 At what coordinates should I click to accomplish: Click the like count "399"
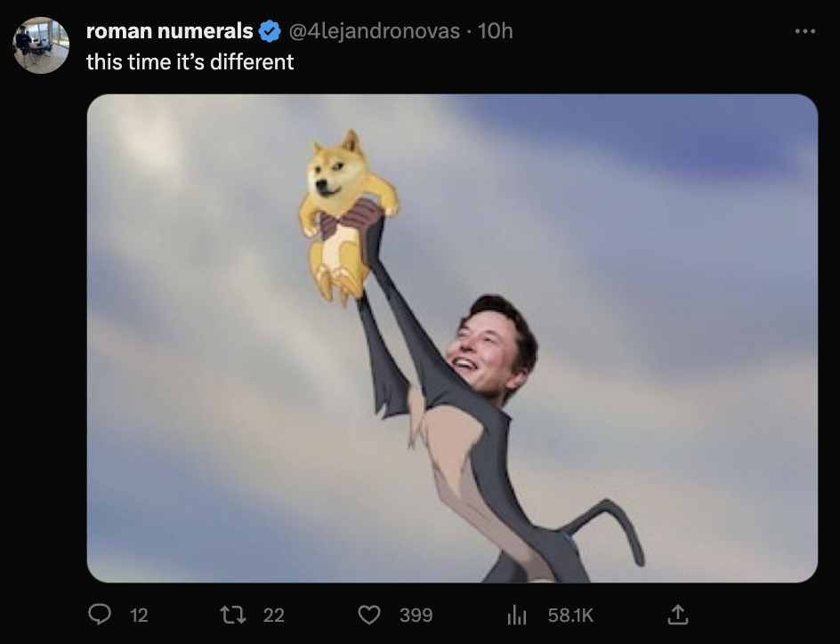(x=416, y=615)
